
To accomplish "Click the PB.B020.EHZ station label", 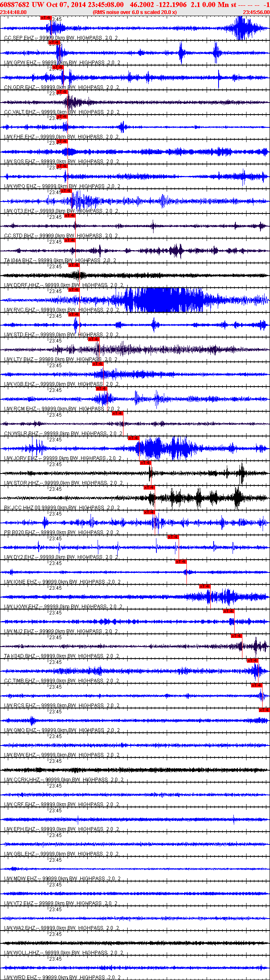I will 62,532.
